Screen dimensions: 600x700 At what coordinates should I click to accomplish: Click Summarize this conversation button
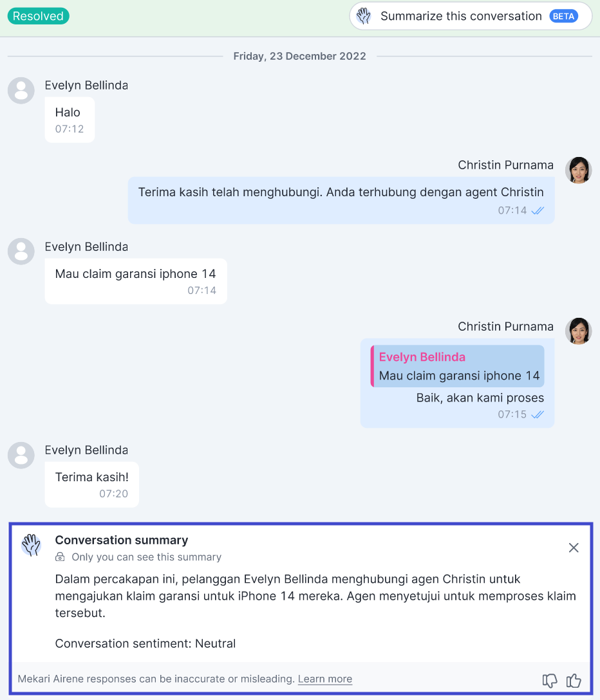[471, 16]
